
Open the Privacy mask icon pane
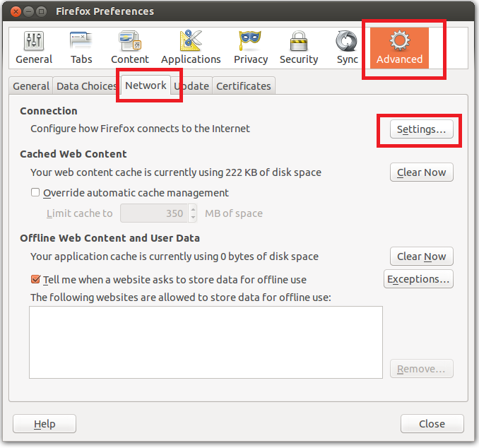251,47
